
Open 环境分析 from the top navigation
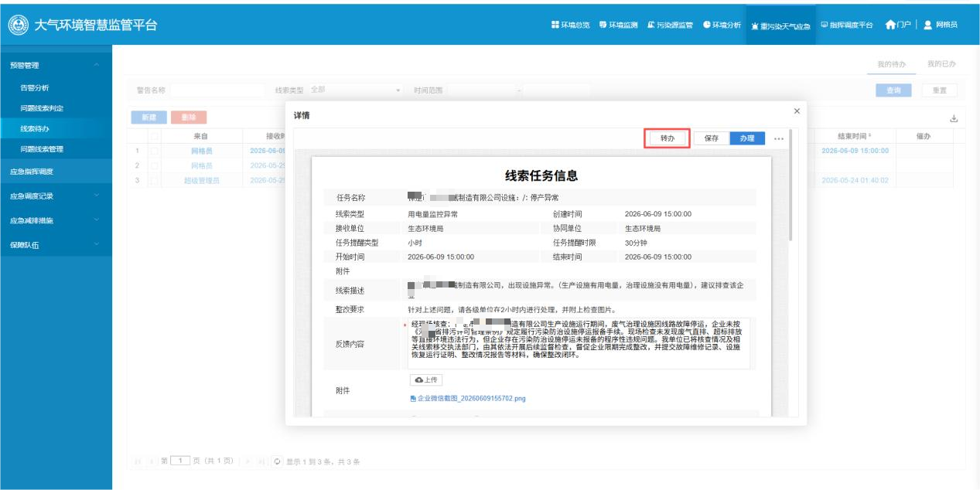click(722, 26)
